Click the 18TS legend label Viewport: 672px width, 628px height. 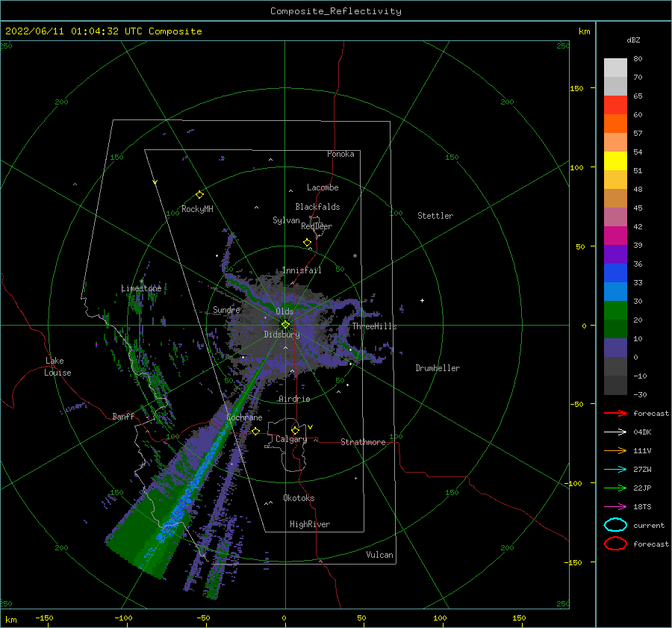coord(642,507)
